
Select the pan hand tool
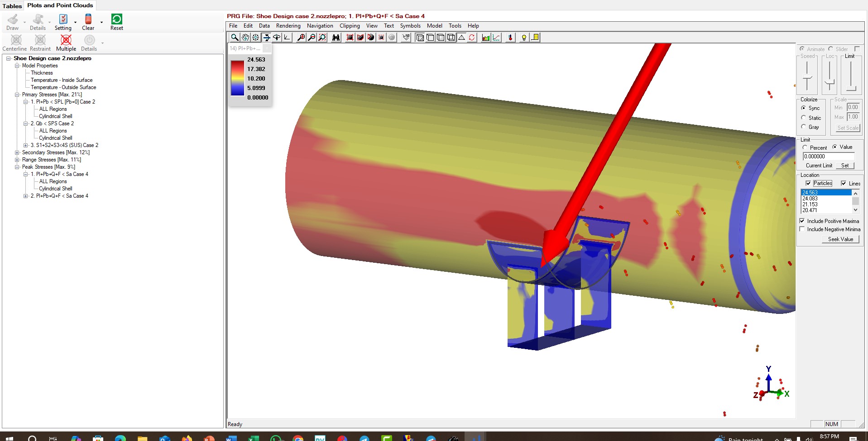pos(245,38)
